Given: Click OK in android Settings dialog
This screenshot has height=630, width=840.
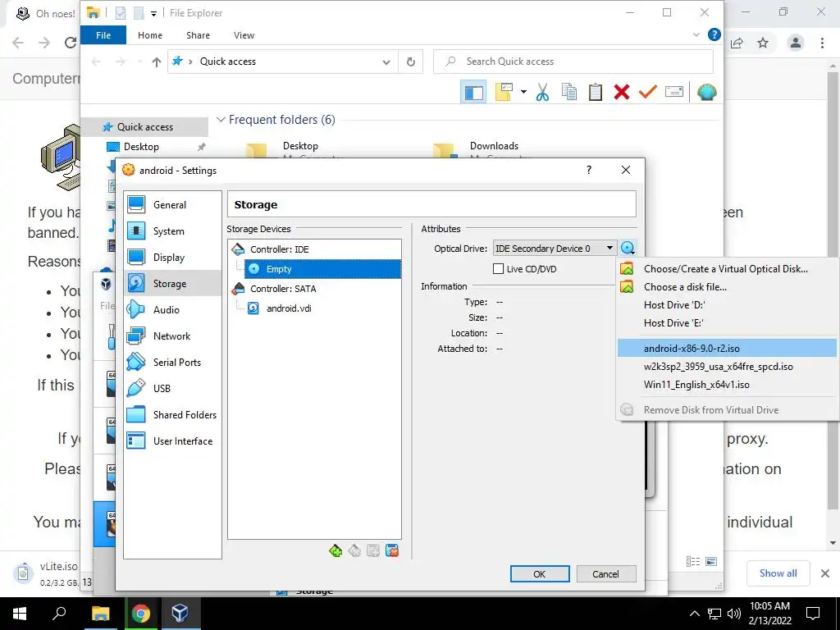Looking at the screenshot, I should coord(540,573).
